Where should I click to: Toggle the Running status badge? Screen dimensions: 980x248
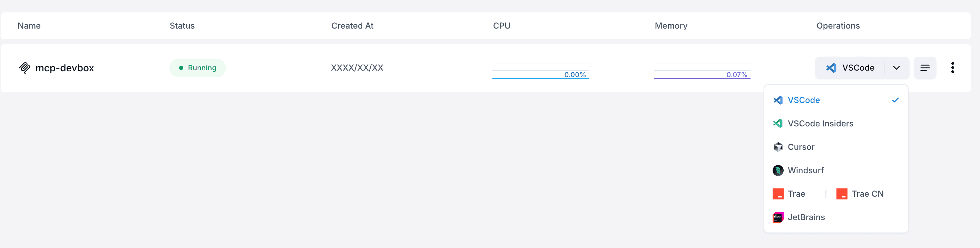coord(197,68)
